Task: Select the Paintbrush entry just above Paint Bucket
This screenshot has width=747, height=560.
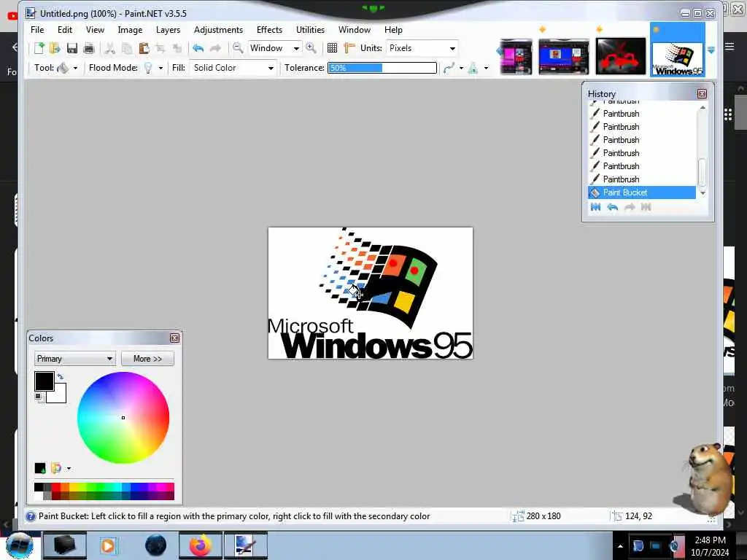Action: (642, 179)
